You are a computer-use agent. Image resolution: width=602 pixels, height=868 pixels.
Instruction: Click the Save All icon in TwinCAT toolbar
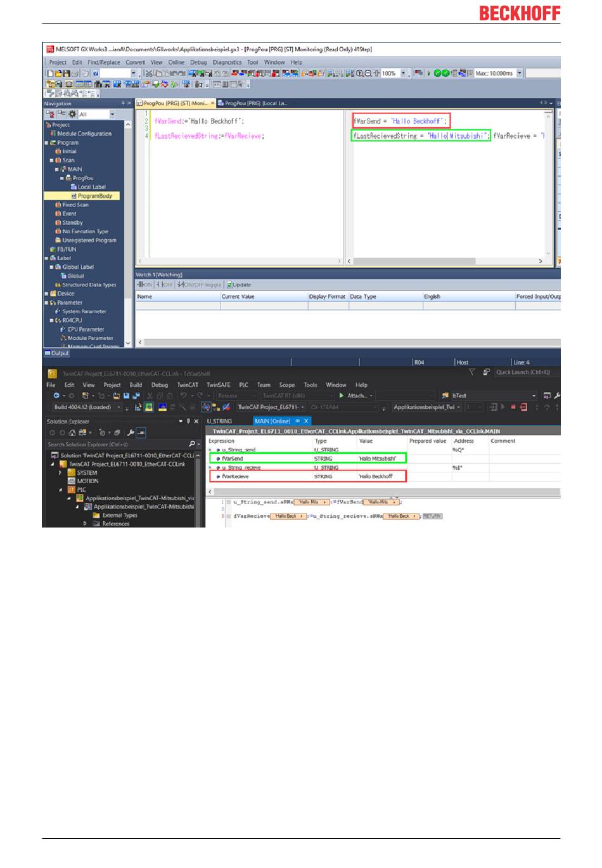(x=135, y=396)
